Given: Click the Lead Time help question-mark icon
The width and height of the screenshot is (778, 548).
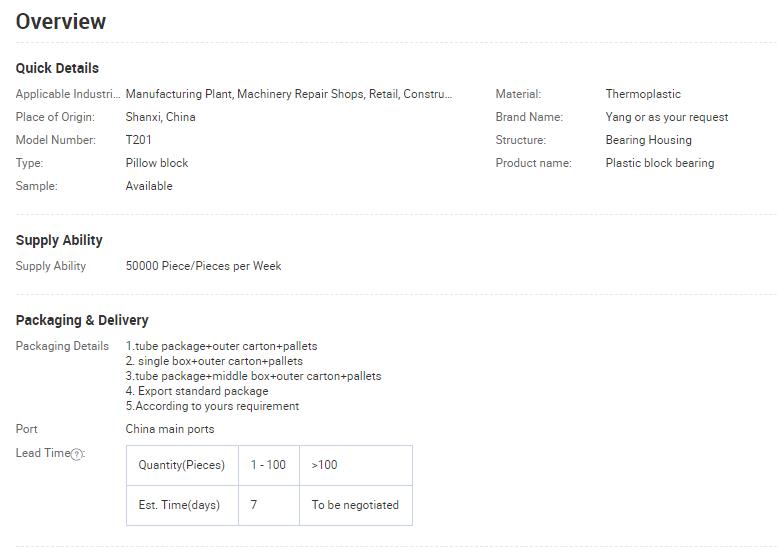Looking at the screenshot, I should click(76, 454).
